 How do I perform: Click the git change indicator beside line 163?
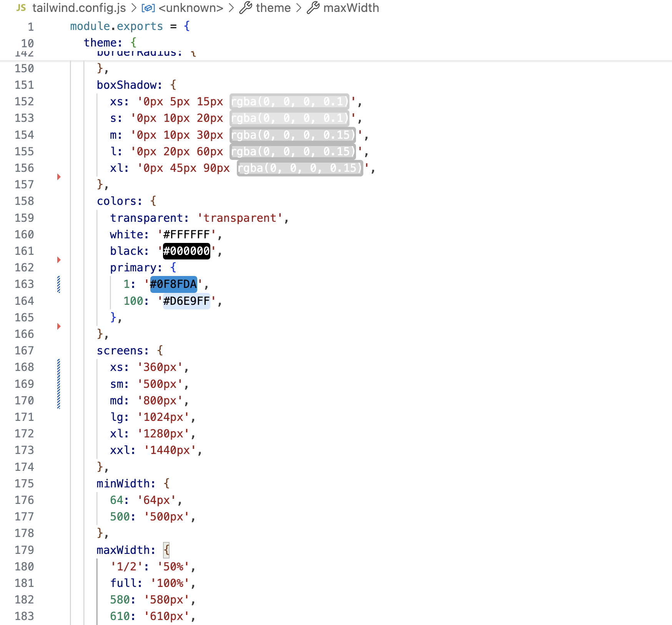click(x=58, y=284)
